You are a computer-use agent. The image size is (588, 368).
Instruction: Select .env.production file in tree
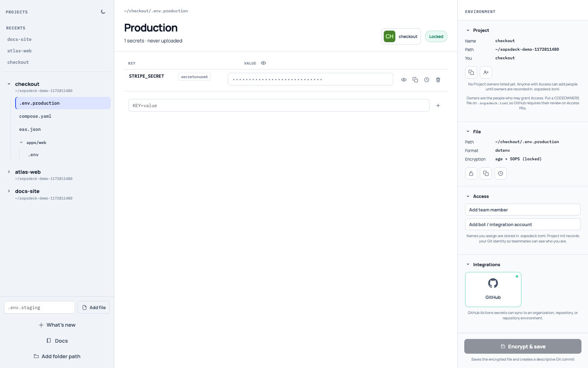[x=63, y=103]
